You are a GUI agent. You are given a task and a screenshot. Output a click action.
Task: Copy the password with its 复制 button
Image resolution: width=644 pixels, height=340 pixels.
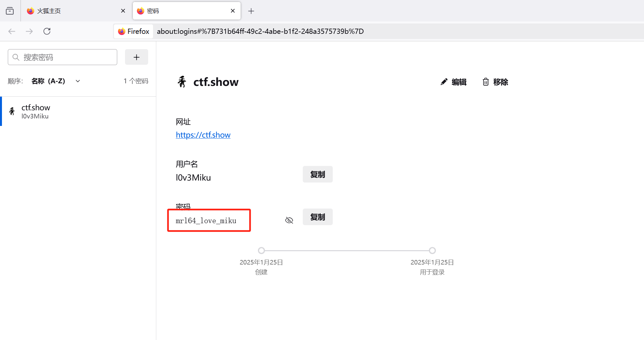318,217
